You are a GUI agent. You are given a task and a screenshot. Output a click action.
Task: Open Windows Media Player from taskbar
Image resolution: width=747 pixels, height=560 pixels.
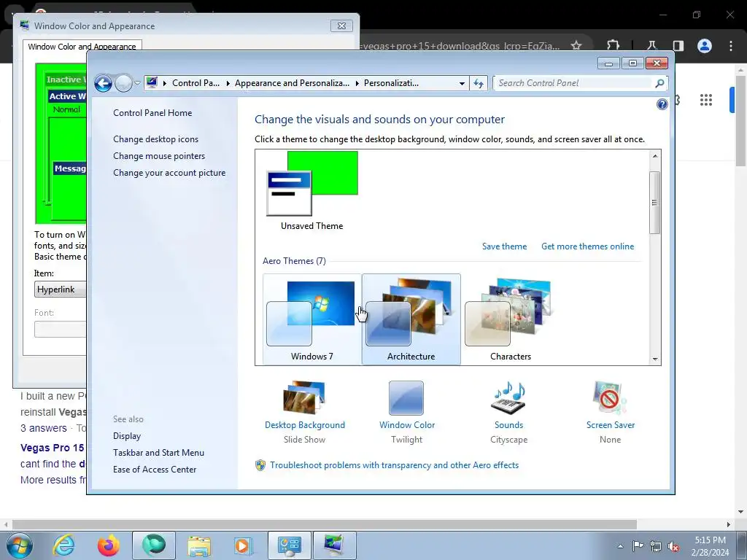click(244, 545)
